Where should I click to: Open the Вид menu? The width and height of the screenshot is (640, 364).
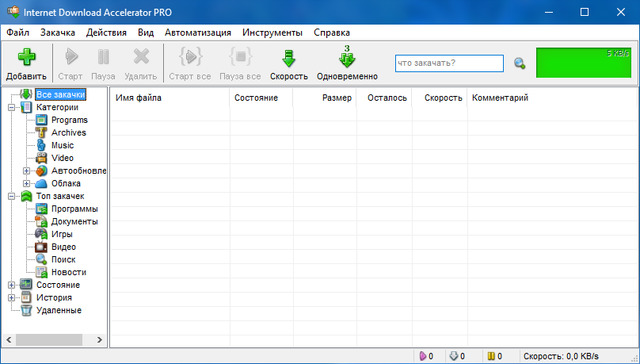click(x=146, y=33)
